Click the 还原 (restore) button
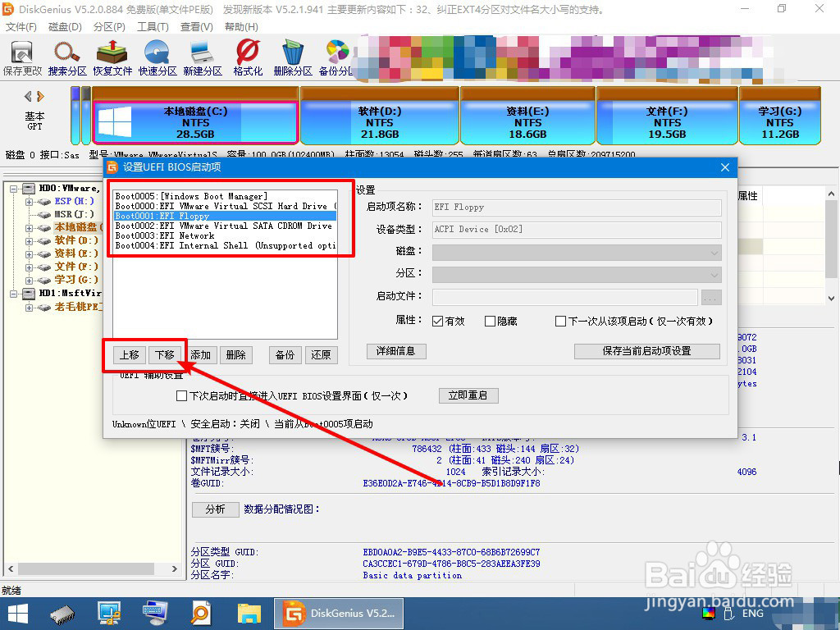 pos(321,354)
